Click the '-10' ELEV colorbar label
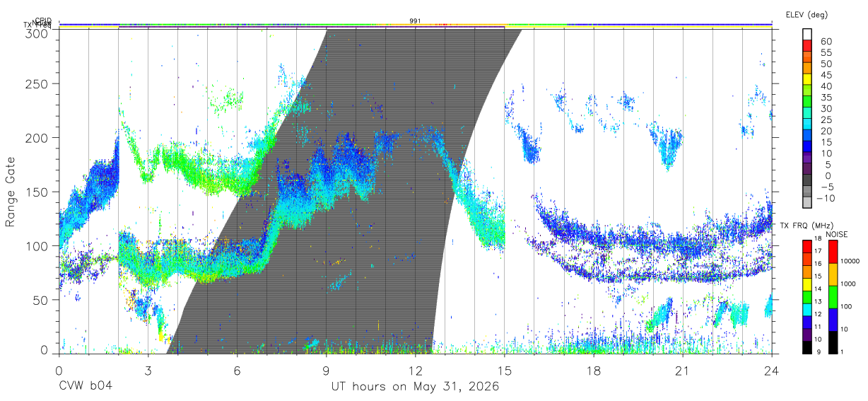 (x=824, y=198)
